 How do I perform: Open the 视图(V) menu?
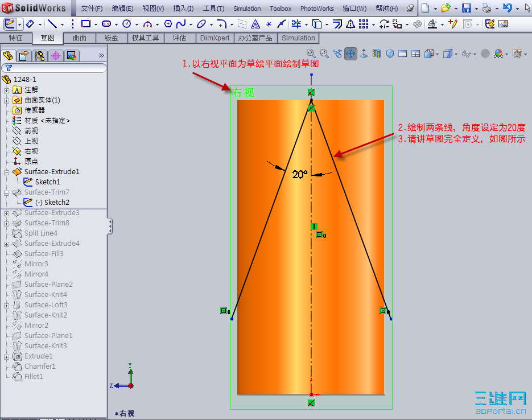[x=153, y=9]
